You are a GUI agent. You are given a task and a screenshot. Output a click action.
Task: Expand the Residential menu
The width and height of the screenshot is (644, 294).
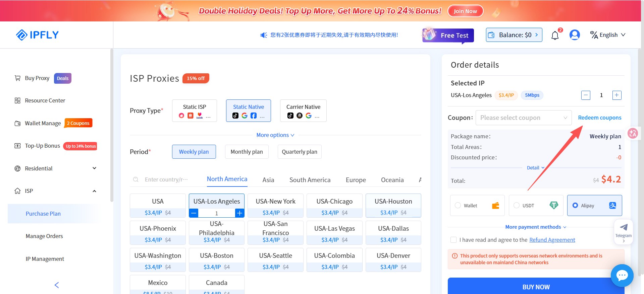(94, 168)
